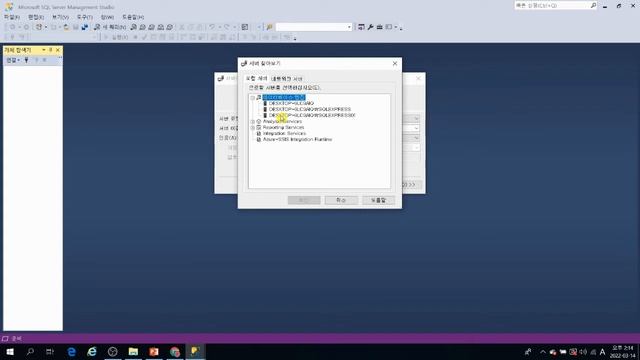The image size is (640, 360).
Task: Click the Integration Services node icon
Action: (258, 133)
